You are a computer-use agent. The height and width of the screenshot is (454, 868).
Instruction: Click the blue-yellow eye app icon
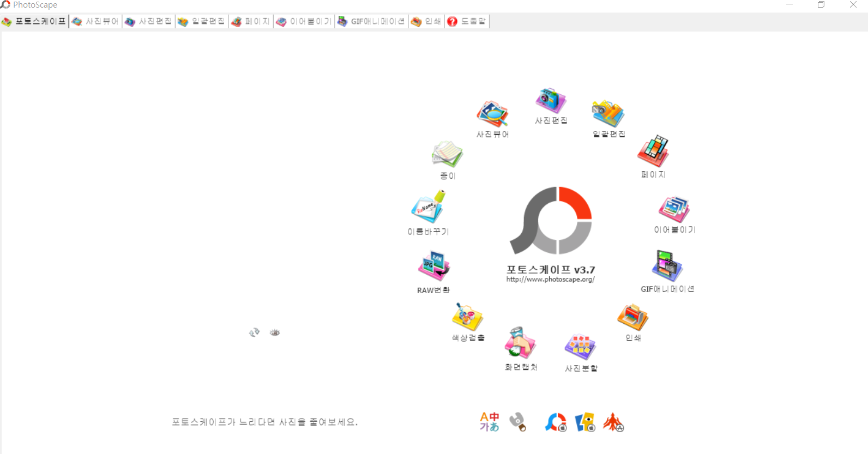[585, 422]
